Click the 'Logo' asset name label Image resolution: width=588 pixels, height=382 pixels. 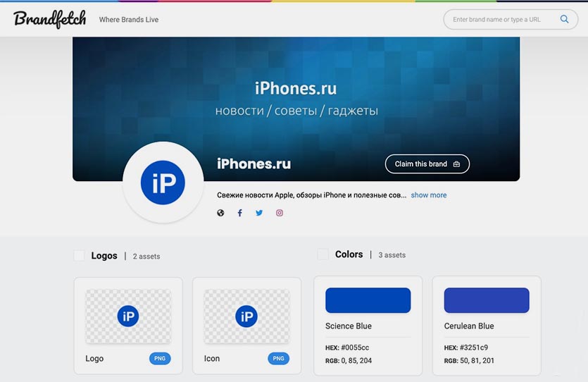pos(94,358)
